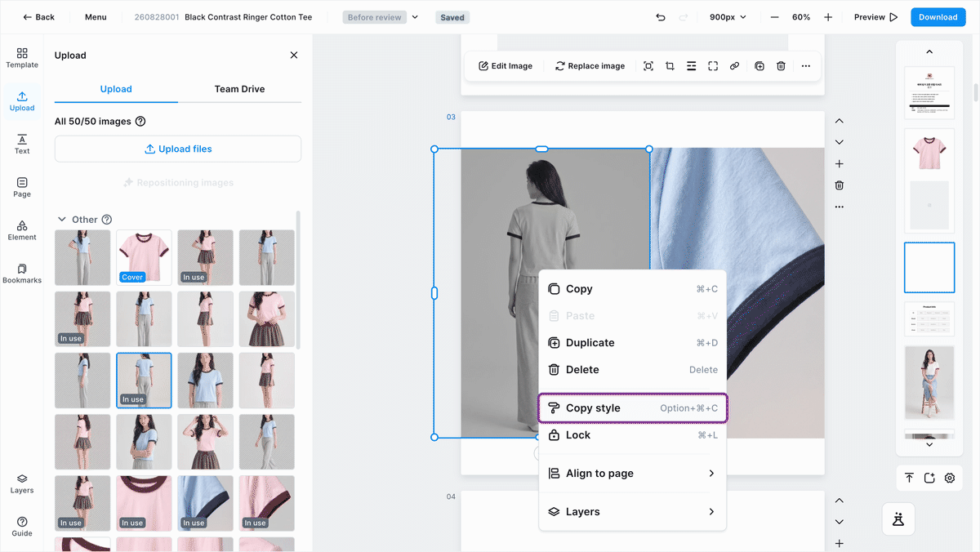
Task: Click the zoom out minus button
Action: [774, 17]
